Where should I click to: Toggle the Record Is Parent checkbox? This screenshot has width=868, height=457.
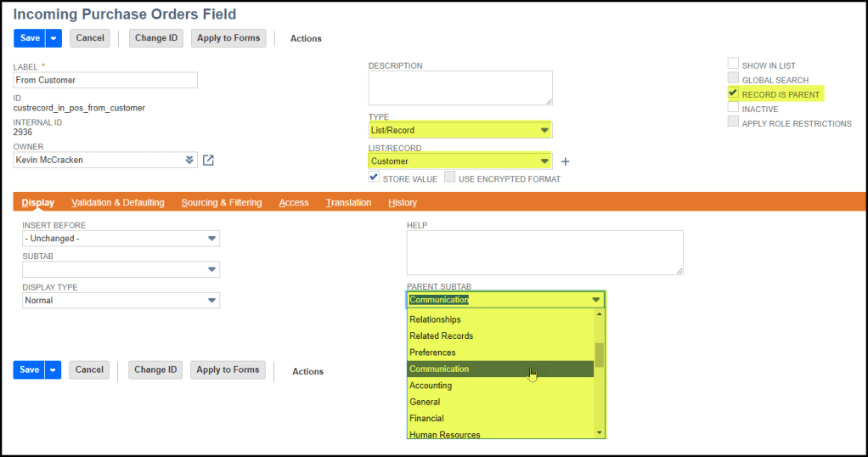733,93
